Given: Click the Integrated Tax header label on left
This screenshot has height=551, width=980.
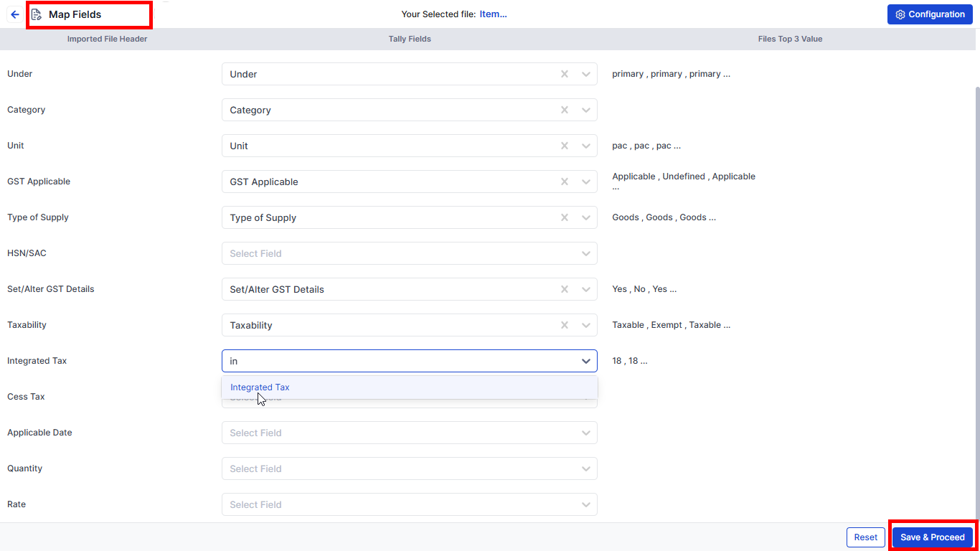Looking at the screenshot, I should 37,361.
